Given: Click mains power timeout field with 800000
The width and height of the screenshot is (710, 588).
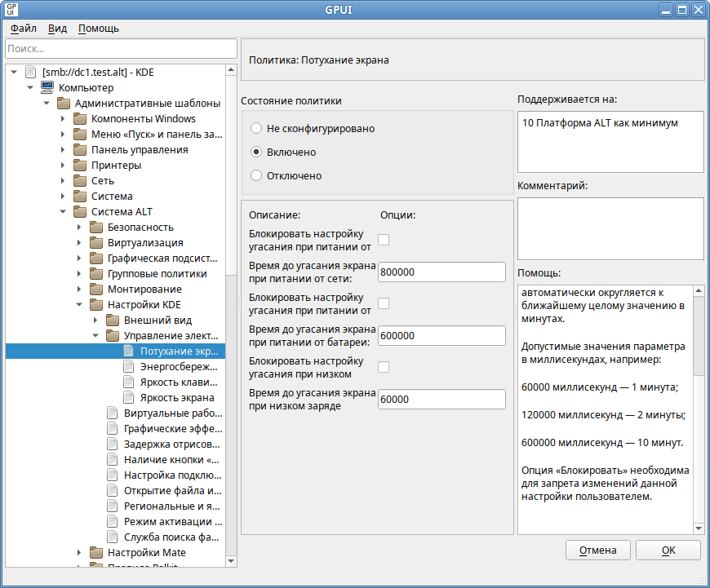Looking at the screenshot, I should point(442,272).
